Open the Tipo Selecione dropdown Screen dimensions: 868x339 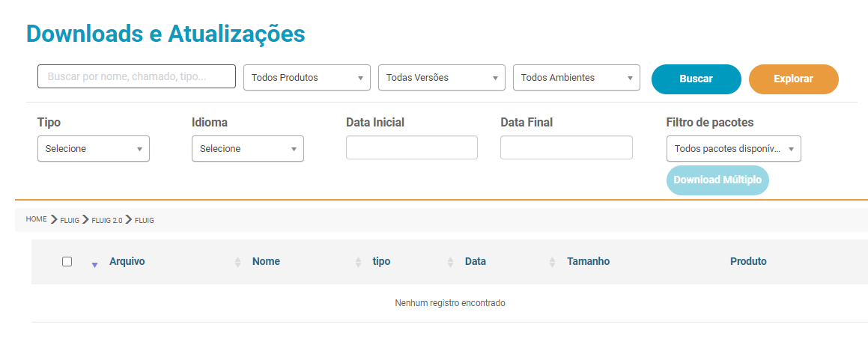[x=94, y=149]
